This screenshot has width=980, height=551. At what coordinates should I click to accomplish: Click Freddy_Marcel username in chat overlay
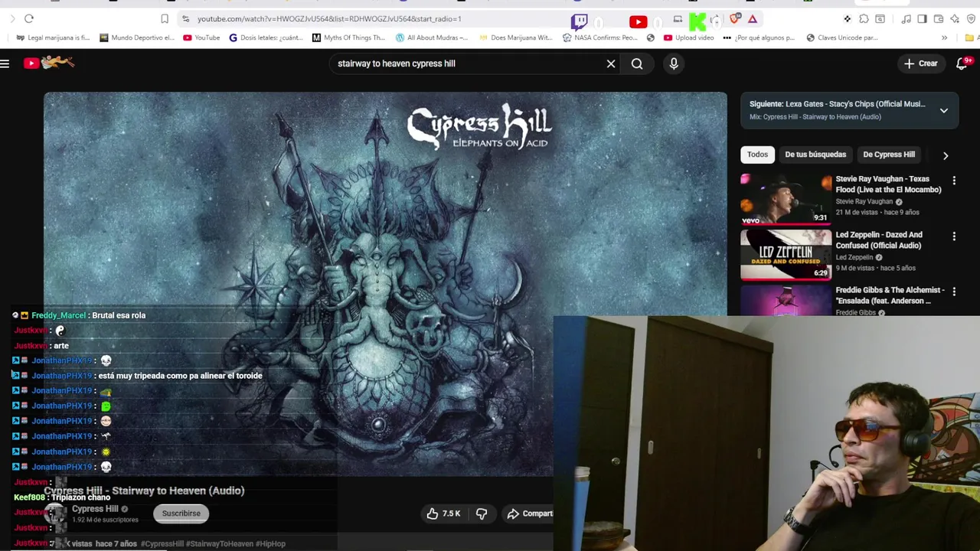click(x=58, y=315)
